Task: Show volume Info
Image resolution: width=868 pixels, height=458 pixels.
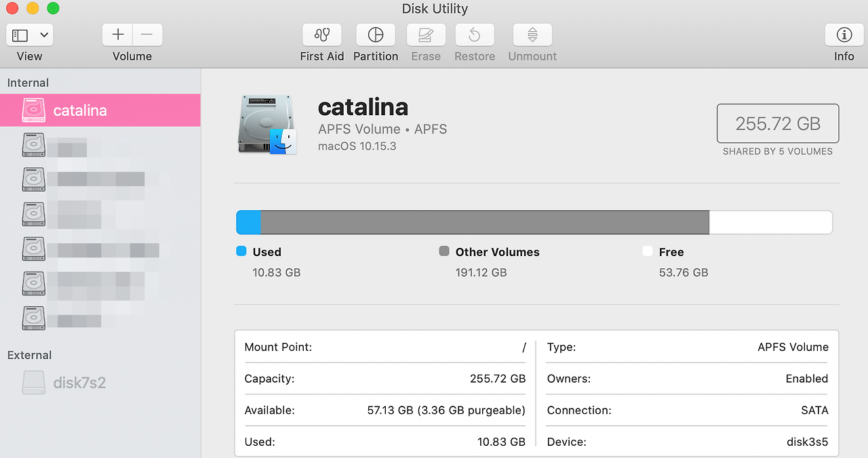Action: pos(844,35)
